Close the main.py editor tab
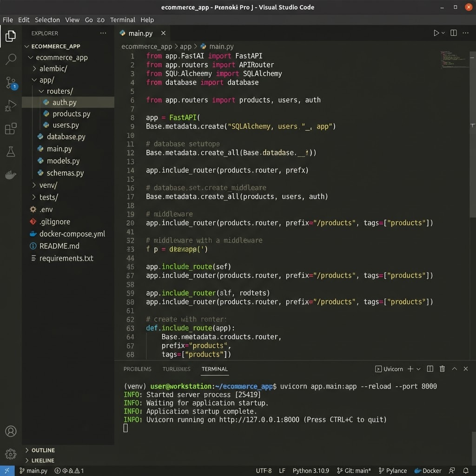 pyautogui.click(x=163, y=33)
